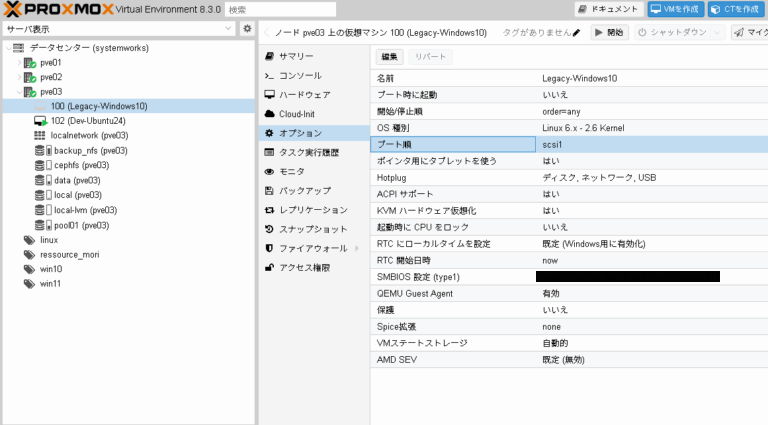Click the cephfs (pve03) storage icon
Viewport: 768px width, 425px height.
tap(43, 165)
